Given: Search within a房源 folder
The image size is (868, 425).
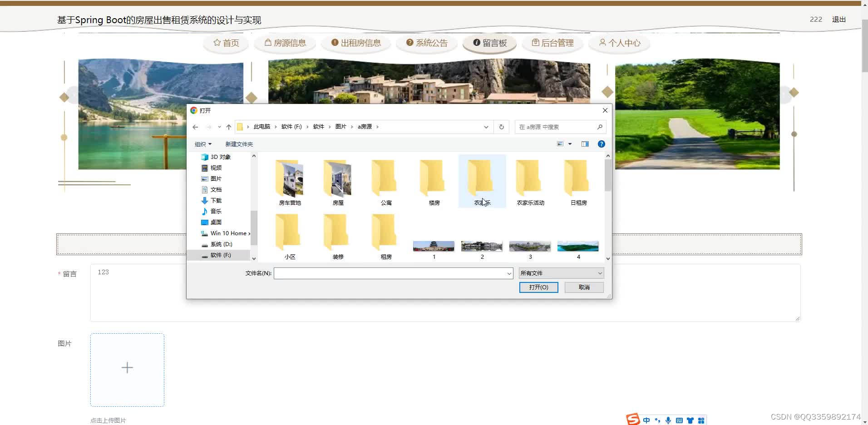Looking at the screenshot, I should 560,127.
